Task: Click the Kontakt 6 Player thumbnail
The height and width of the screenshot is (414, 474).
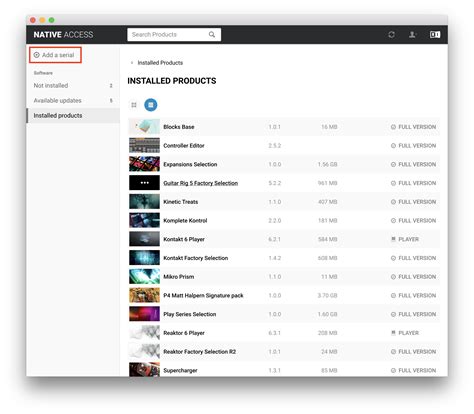Action: 144,239
